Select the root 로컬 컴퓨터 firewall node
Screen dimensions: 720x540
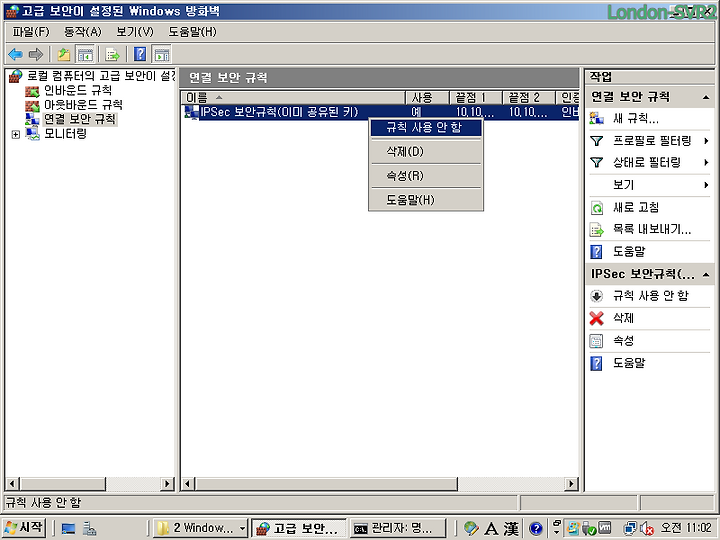(x=101, y=76)
